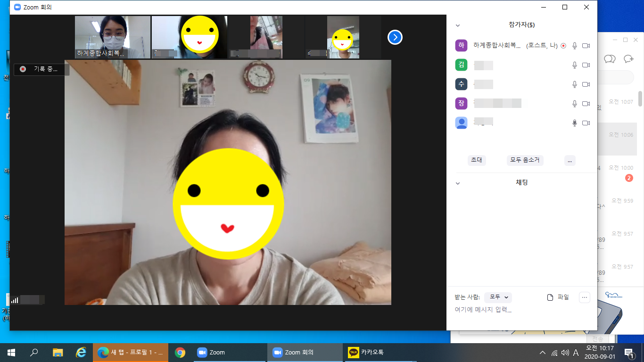Open taskbar clock showing 오전 10:17
Screen dimensions: 644x362
tap(599, 352)
